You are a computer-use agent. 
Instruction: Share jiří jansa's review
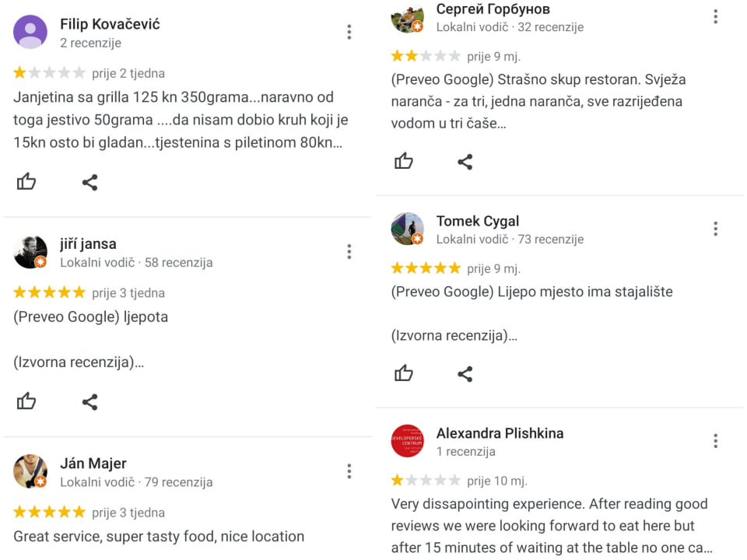(90, 401)
